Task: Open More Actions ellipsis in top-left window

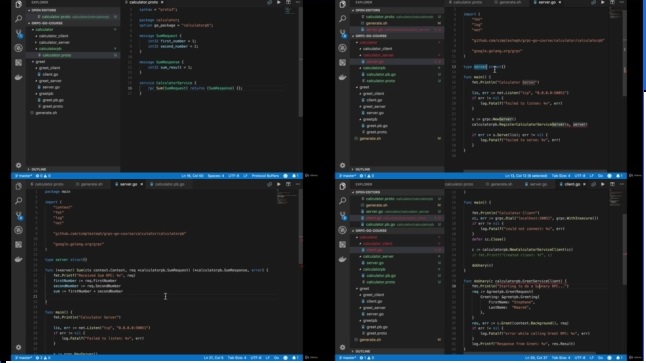Action: pos(298,2)
